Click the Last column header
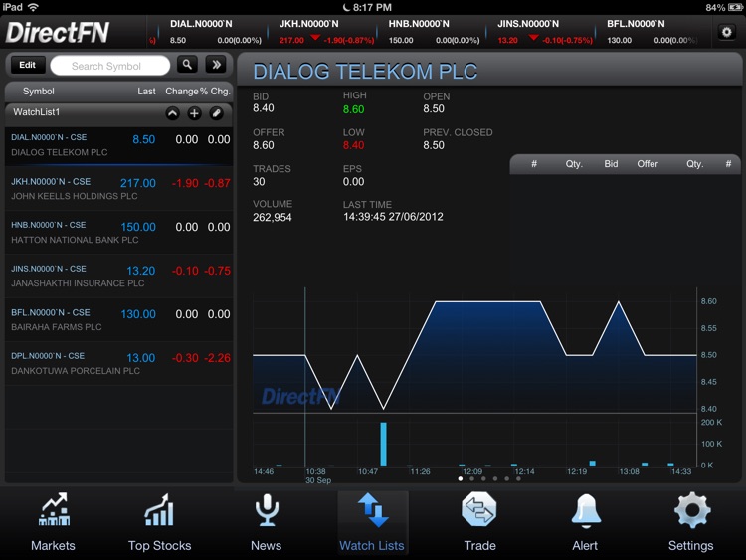746x560 pixels. (x=146, y=91)
